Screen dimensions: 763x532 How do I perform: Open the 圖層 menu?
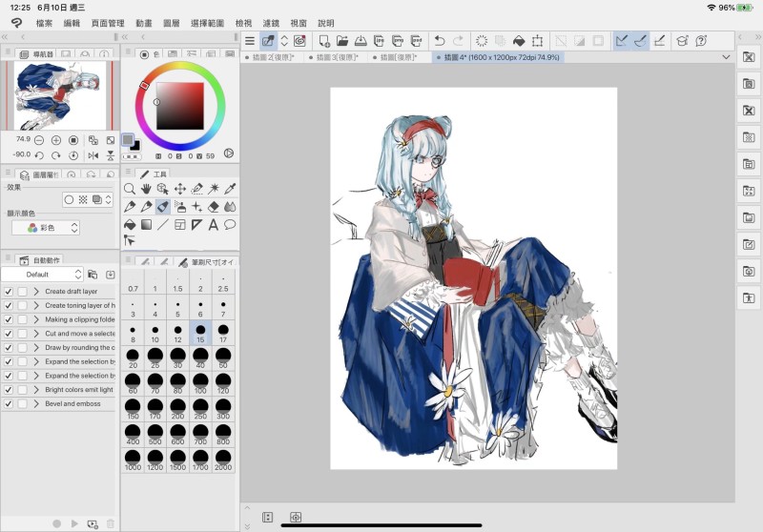[171, 23]
